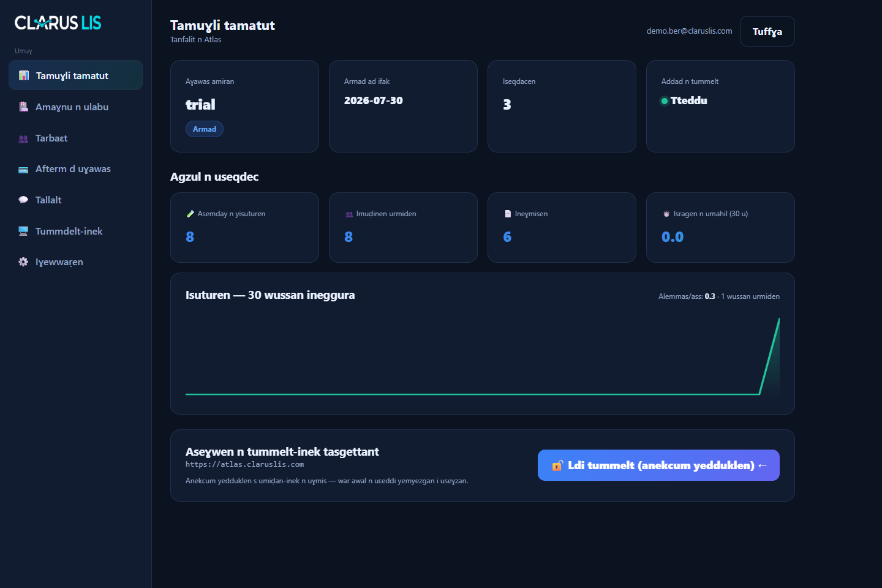
Task: Click the Afterm d uɣawas card icon
Action: tap(23, 170)
